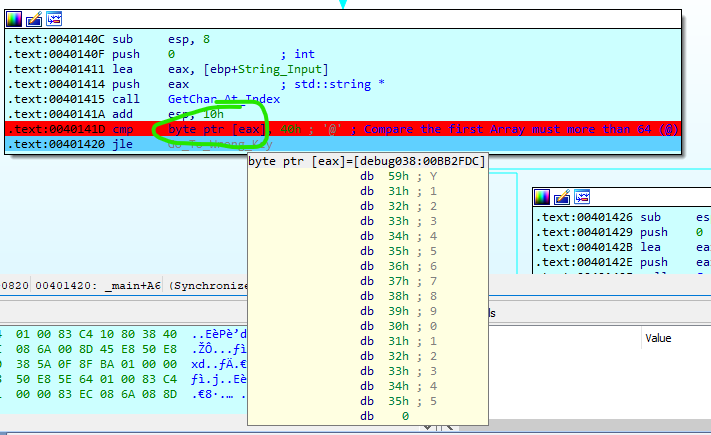Click the node color icon in the top block
Screen dimensions: 711x435
coord(16,19)
